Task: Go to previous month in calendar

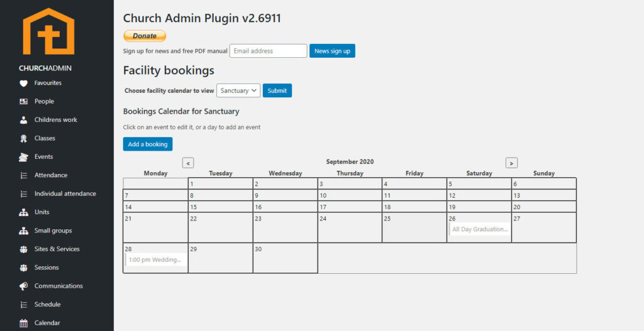Action: click(188, 163)
